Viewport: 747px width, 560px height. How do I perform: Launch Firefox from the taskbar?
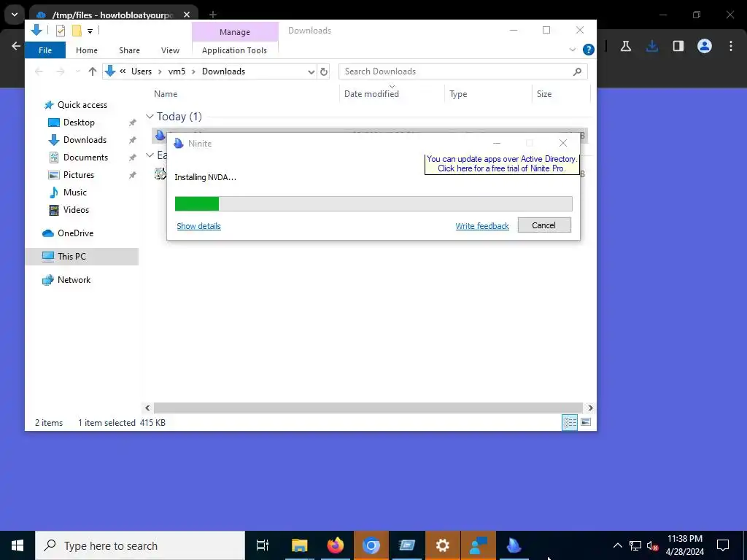coord(336,545)
